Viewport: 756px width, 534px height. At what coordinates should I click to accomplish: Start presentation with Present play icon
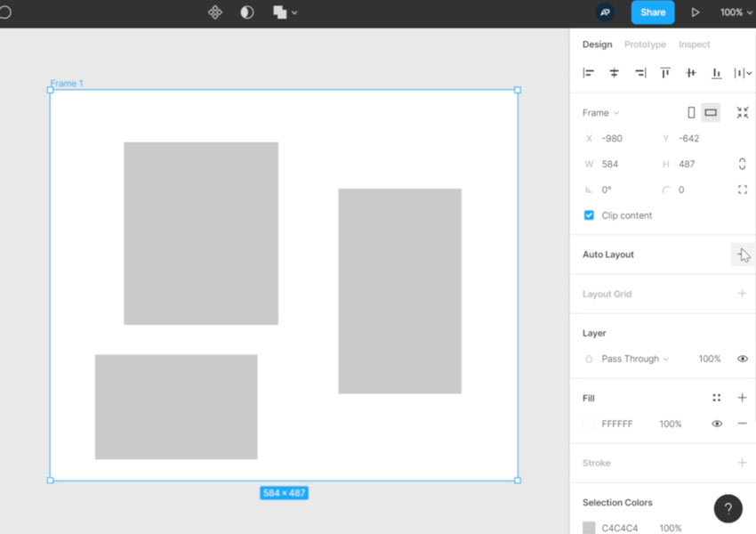coord(696,12)
